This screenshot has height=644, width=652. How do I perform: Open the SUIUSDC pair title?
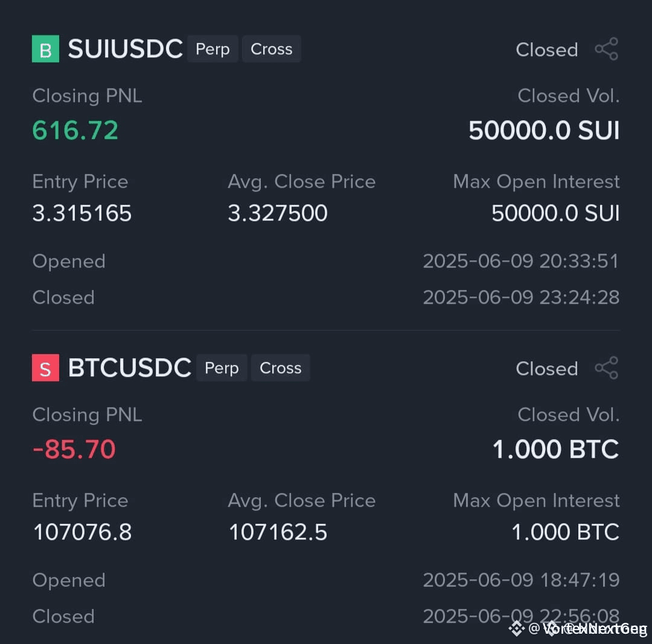click(x=125, y=49)
